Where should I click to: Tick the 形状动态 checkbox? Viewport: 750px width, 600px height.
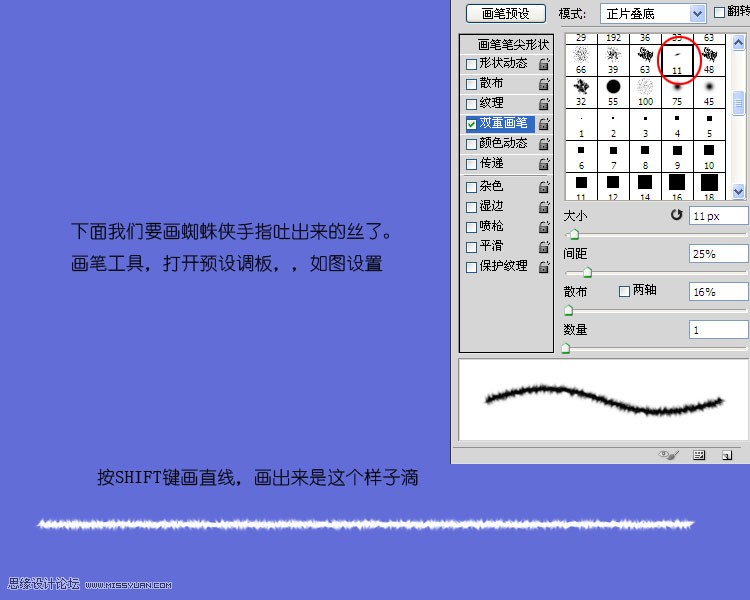(471, 64)
